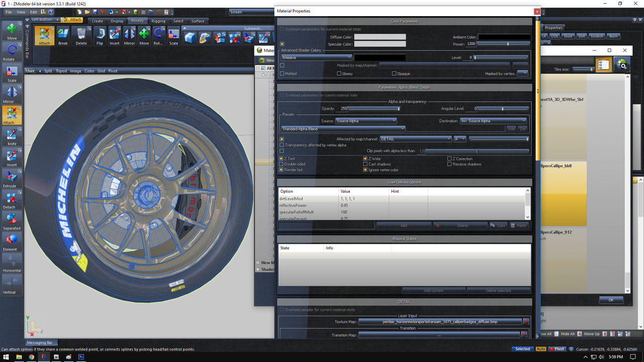
Task: Toggle the Ignore vertex color checkbox
Action: [x=366, y=170]
